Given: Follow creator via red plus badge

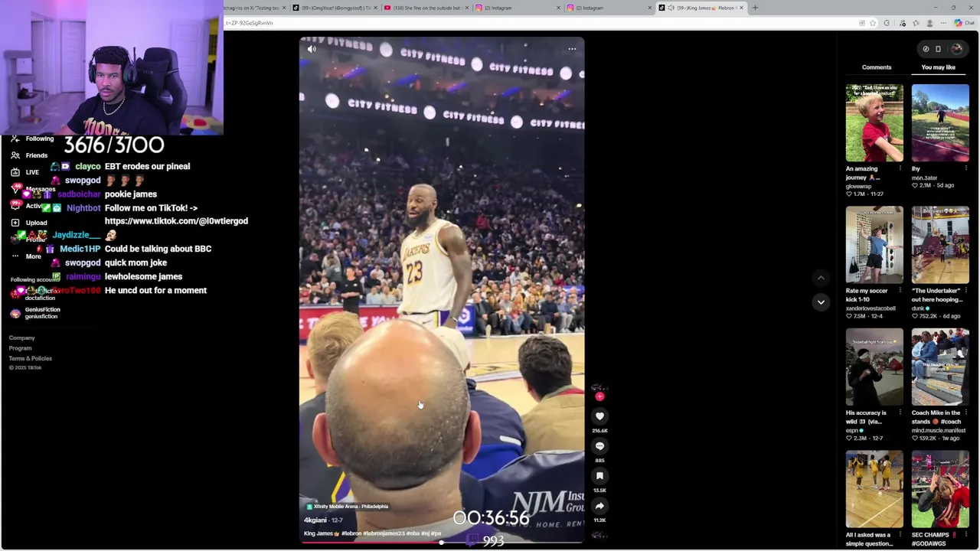Looking at the screenshot, I should 599,396.
